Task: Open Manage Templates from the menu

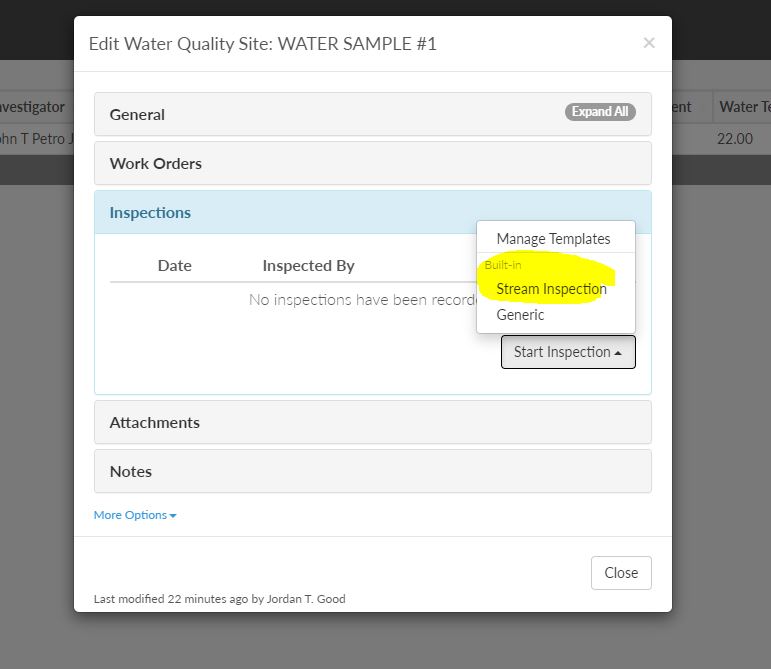Action: click(x=553, y=239)
